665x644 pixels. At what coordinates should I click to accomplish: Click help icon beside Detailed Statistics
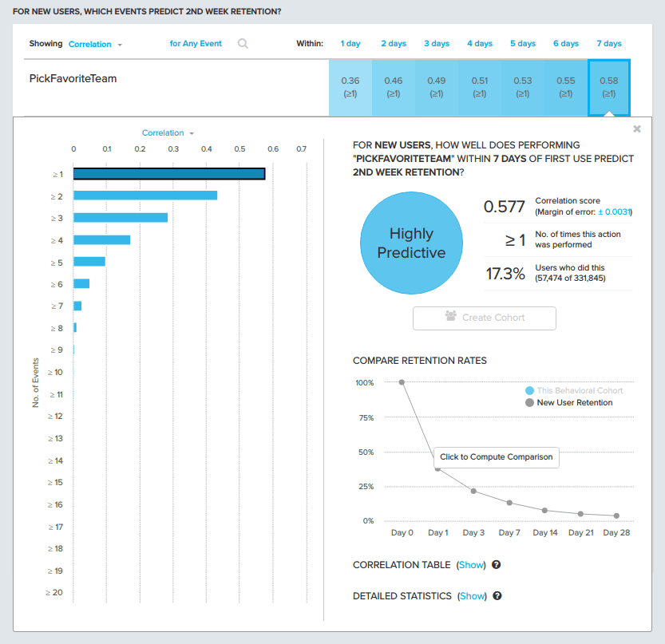(x=497, y=596)
